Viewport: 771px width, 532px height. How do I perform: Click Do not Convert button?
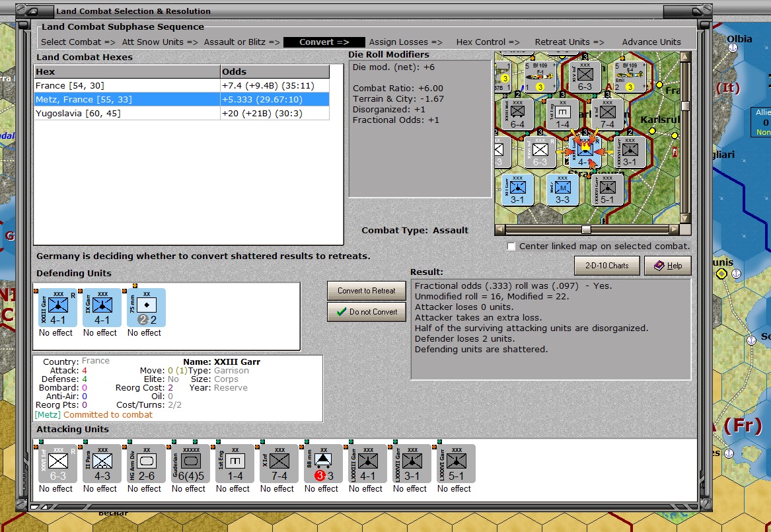(x=366, y=312)
